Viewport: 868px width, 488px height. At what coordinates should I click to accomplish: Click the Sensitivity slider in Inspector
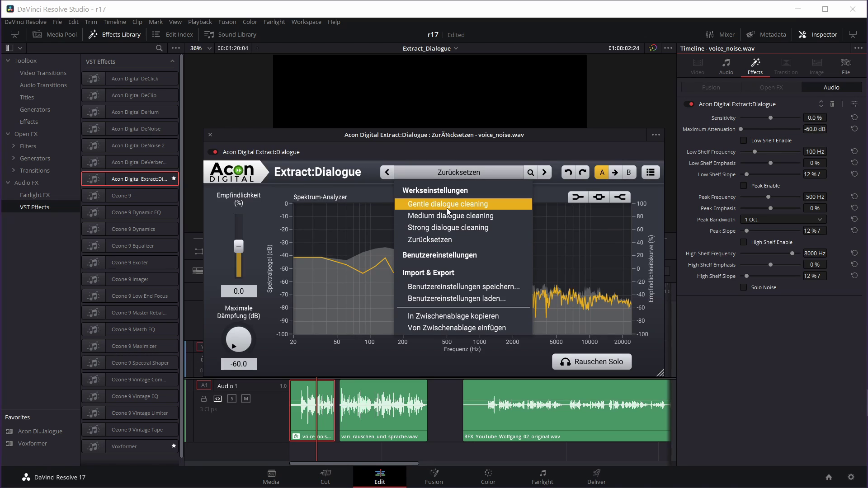770,118
